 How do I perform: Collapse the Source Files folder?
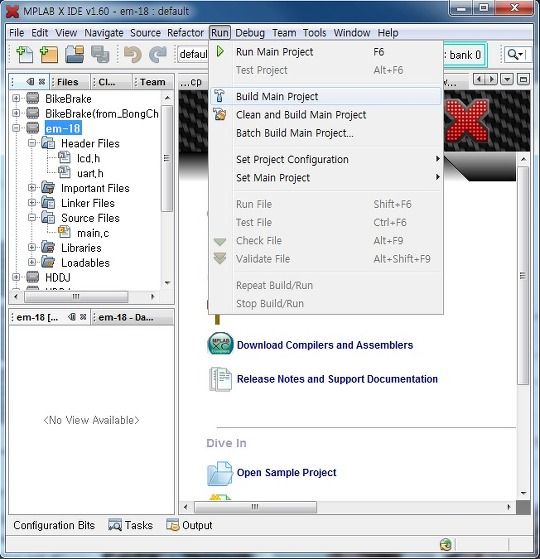pos(32,217)
